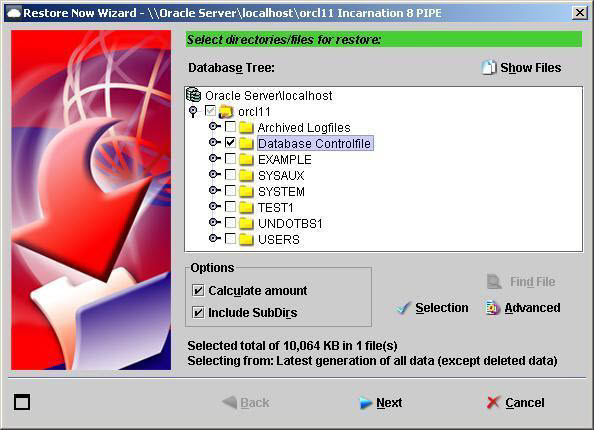This screenshot has width=594, height=430.
Task: Click the grey Back arrow icon
Action: point(230,402)
